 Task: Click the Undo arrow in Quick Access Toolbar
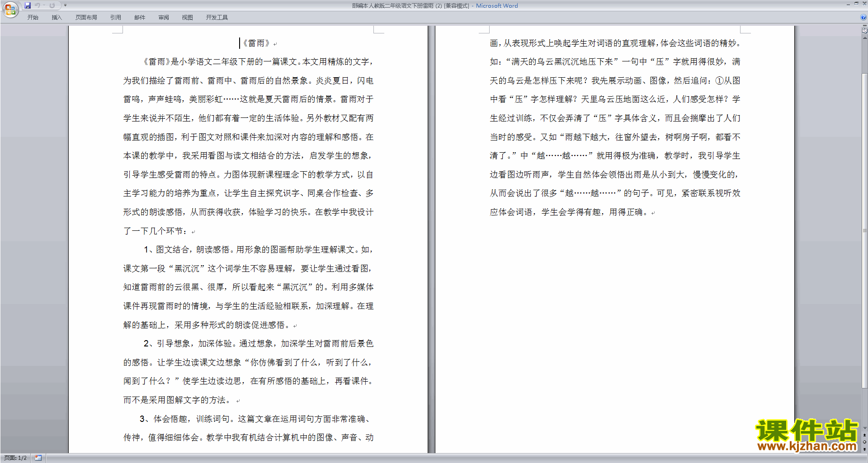pyautogui.click(x=38, y=5)
